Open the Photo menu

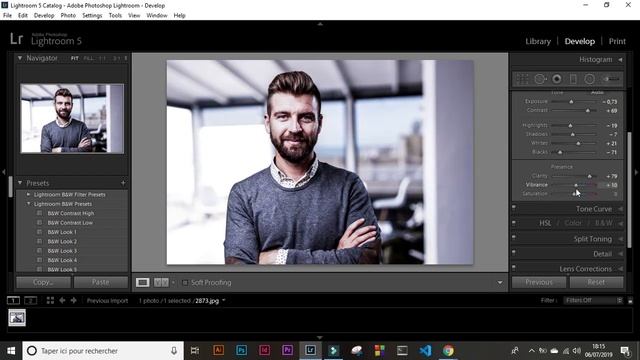click(x=68, y=16)
